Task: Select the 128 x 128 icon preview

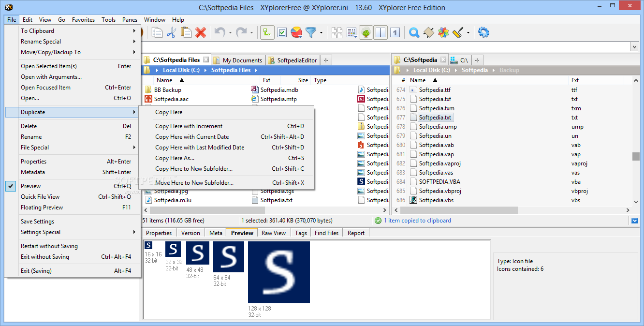Action: click(279, 272)
